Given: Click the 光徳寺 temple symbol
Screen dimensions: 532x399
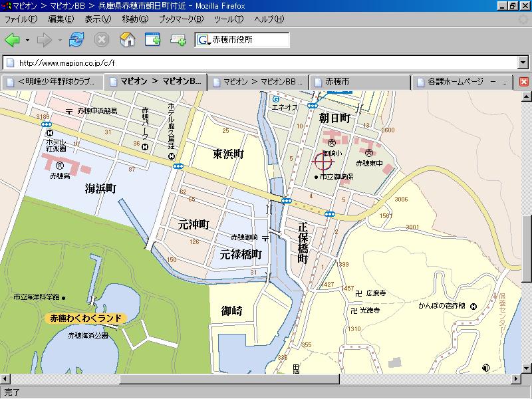Looking at the screenshot, I should (x=354, y=311).
